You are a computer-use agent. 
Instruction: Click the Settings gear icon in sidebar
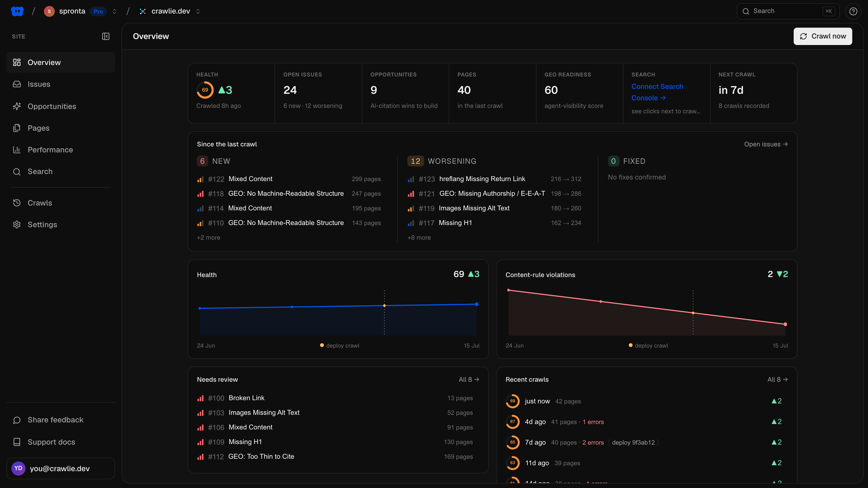click(x=17, y=225)
